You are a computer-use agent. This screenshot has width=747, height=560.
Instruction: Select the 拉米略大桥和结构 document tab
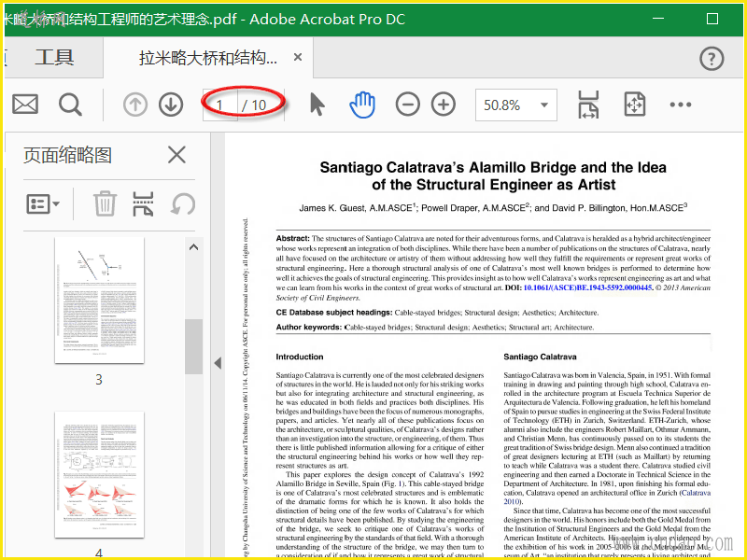pos(208,58)
